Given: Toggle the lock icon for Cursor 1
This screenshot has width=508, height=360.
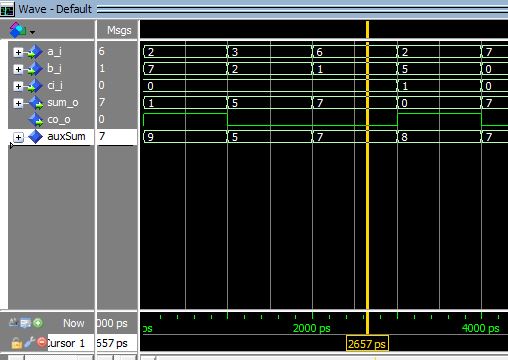Looking at the screenshot, I should pyautogui.click(x=16, y=343).
